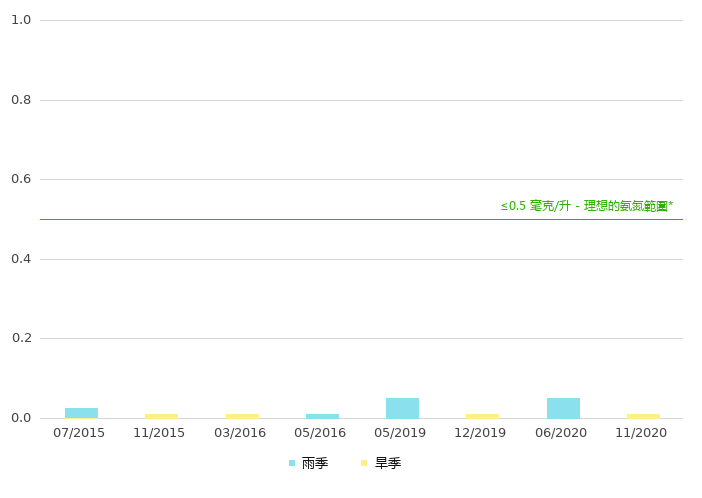This screenshot has width=702, height=498.
Task: Click the 0.6 y-axis label
Action: coord(21,179)
